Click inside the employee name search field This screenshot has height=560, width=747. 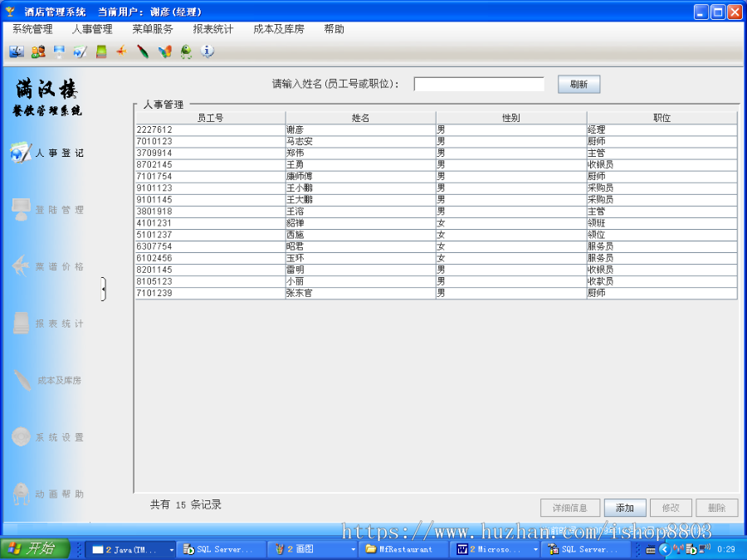point(479,84)
